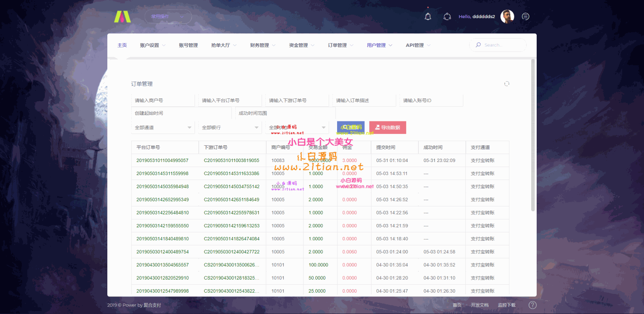Expand the 账户设置 menu
The width and height of the screenshot is (644, 314).
click(153, 45)
